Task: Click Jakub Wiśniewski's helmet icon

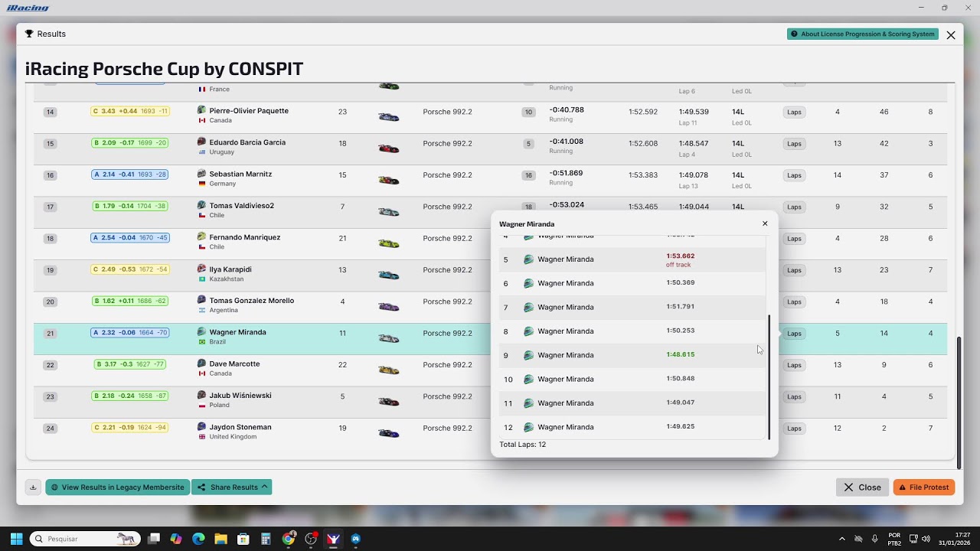Action: [x=202, y=395]
